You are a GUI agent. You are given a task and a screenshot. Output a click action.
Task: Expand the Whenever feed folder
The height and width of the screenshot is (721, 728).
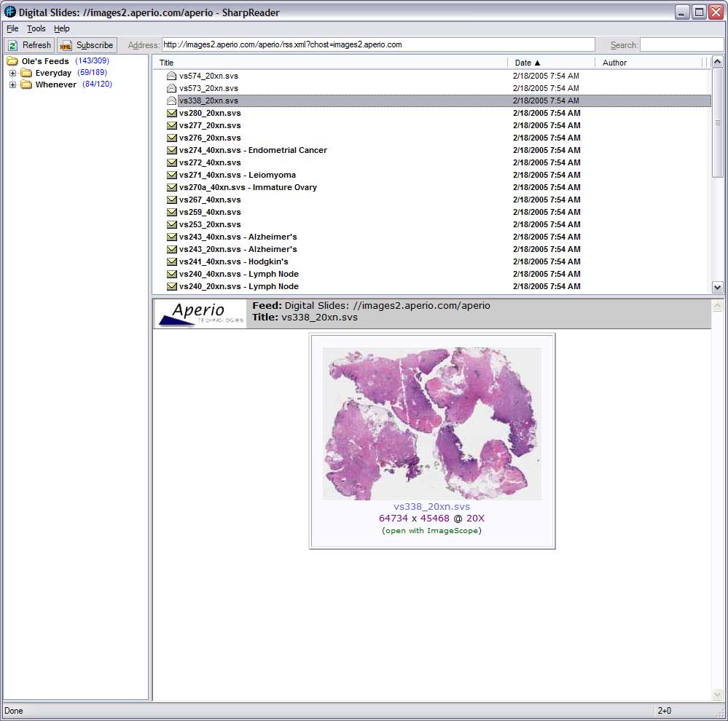(12, 84)
